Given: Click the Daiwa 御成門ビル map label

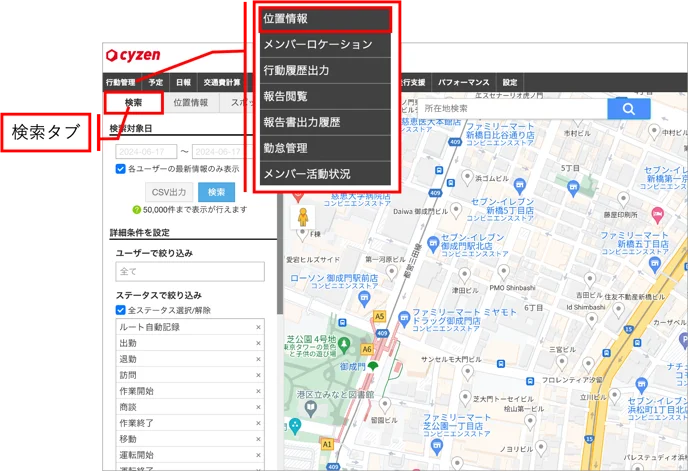Looking at the screenshot, I should pos(420,212).
